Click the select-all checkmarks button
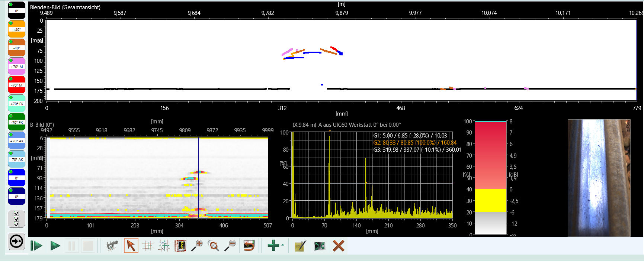This screenshot has height=262, width=644. tap(17, 219)
